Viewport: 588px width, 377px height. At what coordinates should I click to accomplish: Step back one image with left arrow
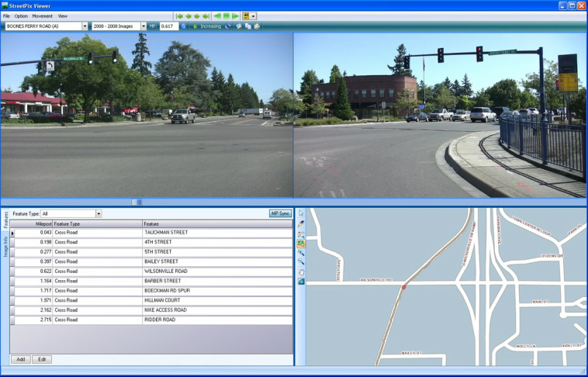pyautogui.click(x=189, y=16)
